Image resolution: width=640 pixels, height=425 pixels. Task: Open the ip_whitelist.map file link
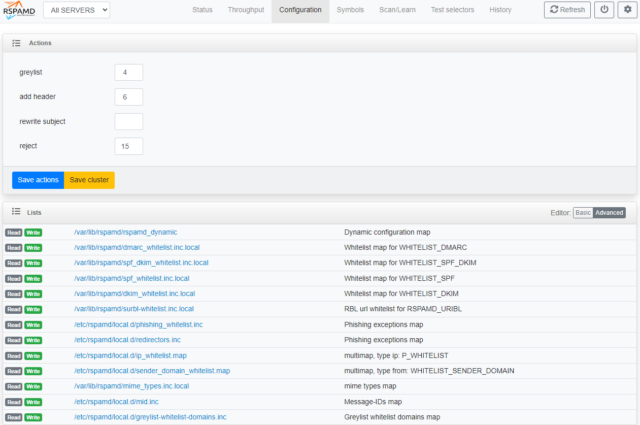(130, 355)
